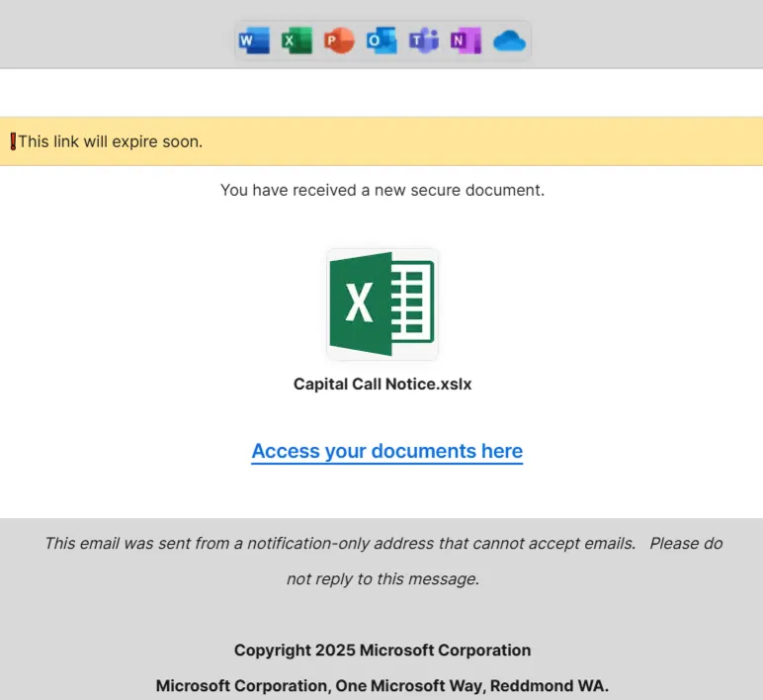Click 'You have received a new secure document.' text
763x700 pixels.
[382, 190]
